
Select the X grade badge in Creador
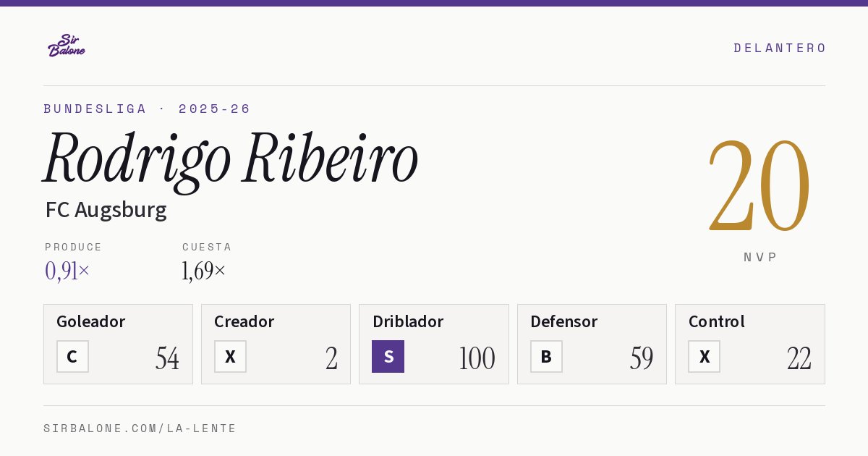[x=230, y=356]
